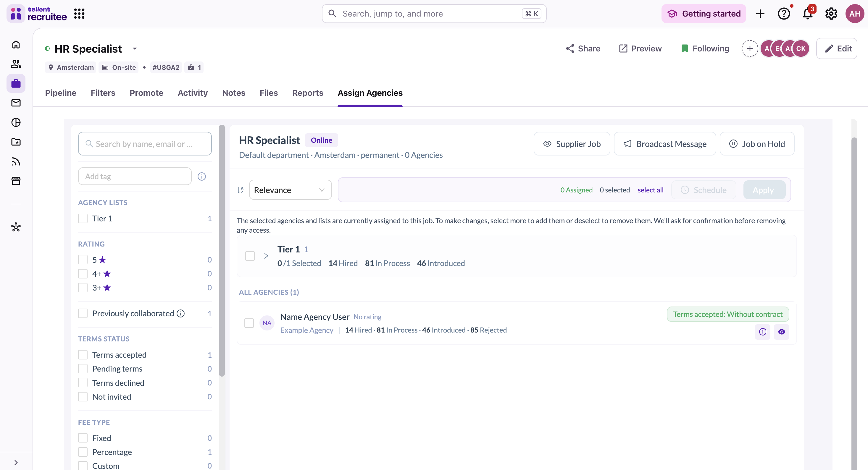Focus the agency search by name field
Image resolution: width=868 pixels, height=470 pixels.
click(145, 144)
